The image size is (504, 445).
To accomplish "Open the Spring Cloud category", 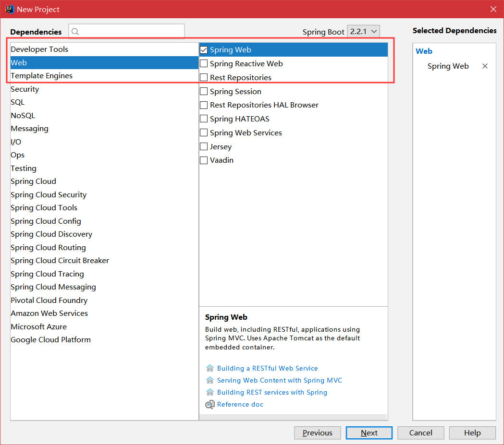I will tap(104, 181).
